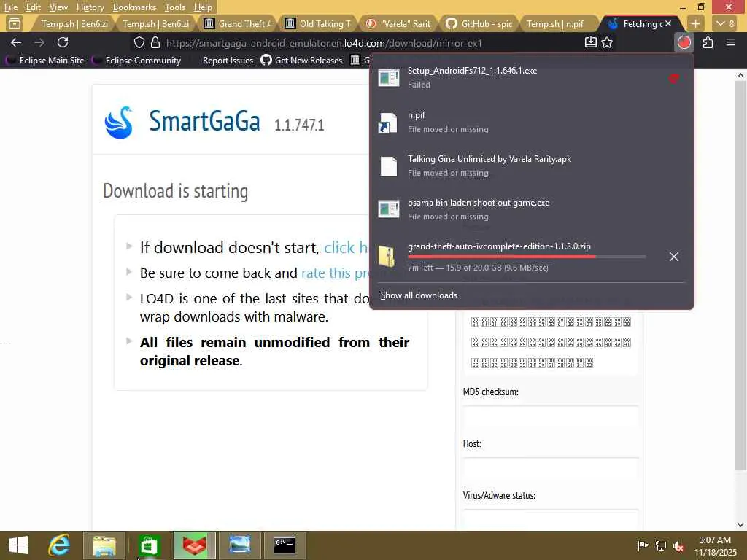Open the Windows Start button

coord(18,545)
